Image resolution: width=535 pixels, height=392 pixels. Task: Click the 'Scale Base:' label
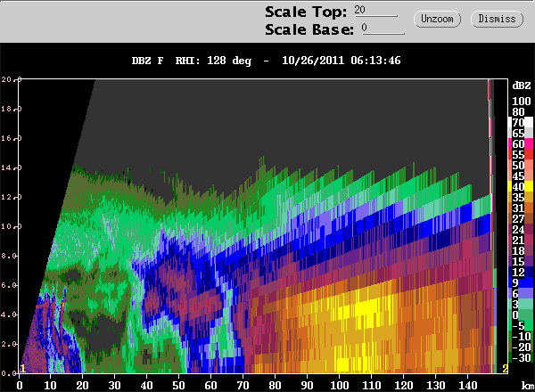[309, 29]
